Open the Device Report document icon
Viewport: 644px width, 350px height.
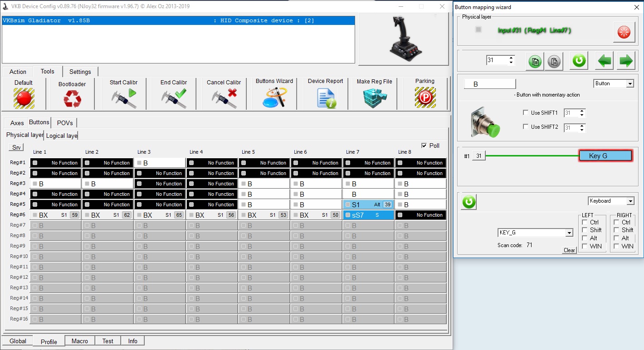coord(326,97)
